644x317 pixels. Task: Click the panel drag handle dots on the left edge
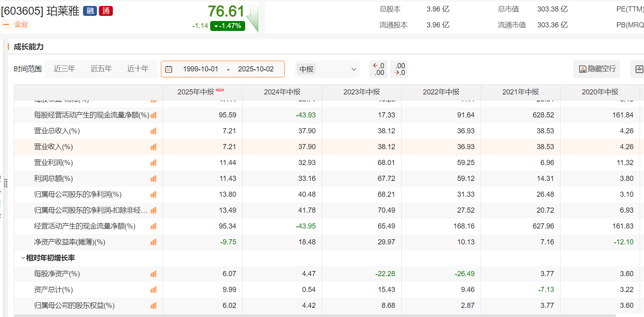[6, 183]
